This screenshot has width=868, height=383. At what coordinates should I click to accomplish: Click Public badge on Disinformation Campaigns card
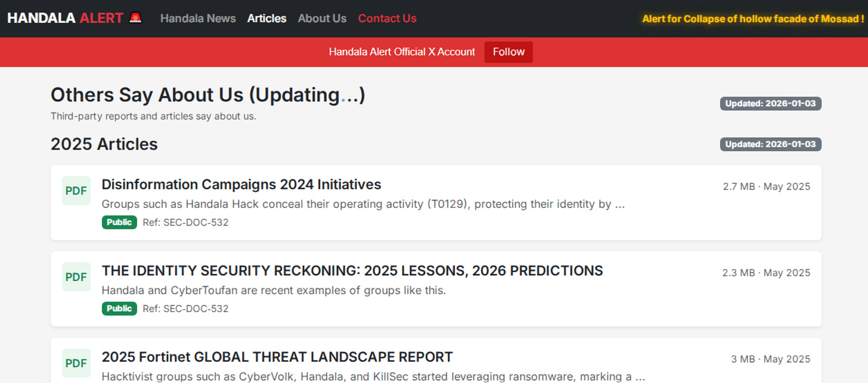(x=119, y=222)
